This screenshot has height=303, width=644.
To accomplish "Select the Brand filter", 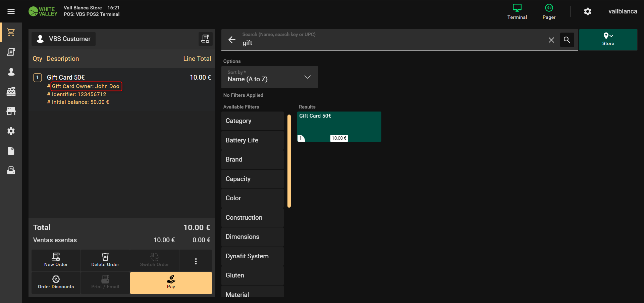I will pyautogui.click(x=252, y=160).
